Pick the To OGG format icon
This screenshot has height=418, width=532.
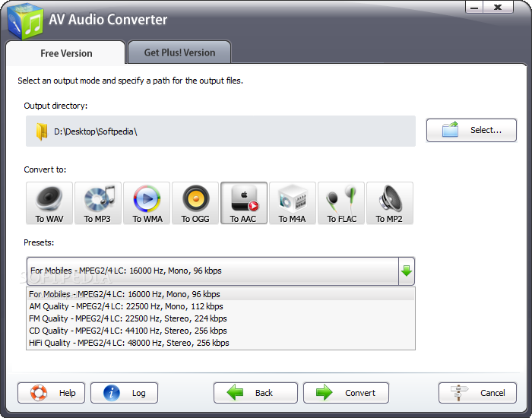coord(195,203)
